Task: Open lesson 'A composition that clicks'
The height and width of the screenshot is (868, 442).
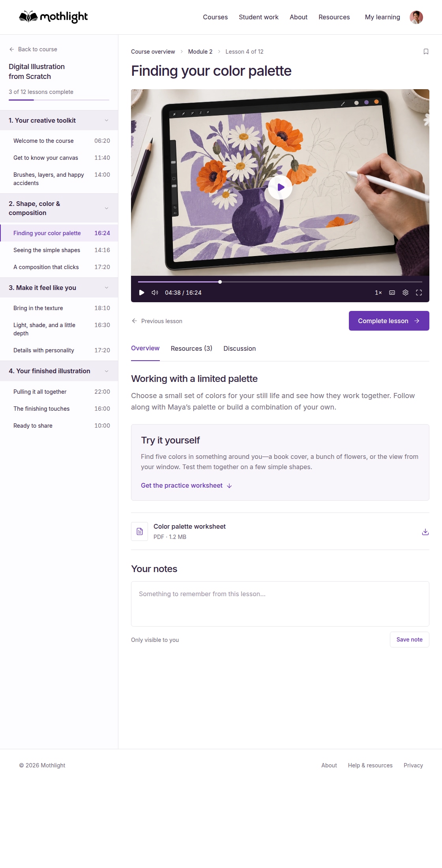Action: pyautogui.click(x=59, y=267)
